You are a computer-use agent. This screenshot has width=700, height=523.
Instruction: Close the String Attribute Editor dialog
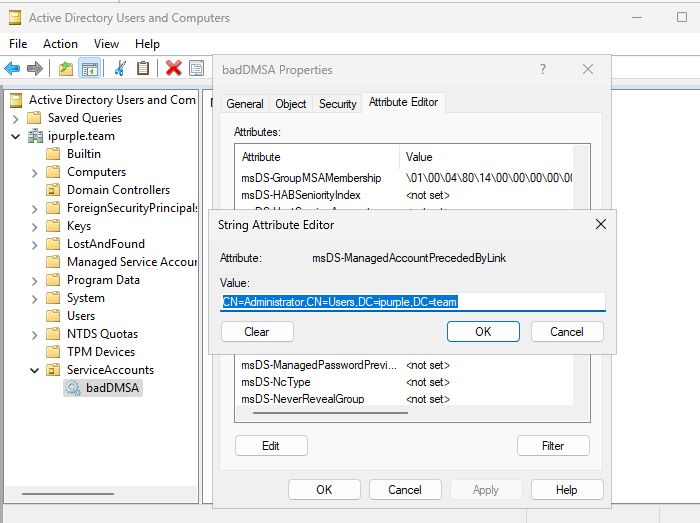(601, 224)
